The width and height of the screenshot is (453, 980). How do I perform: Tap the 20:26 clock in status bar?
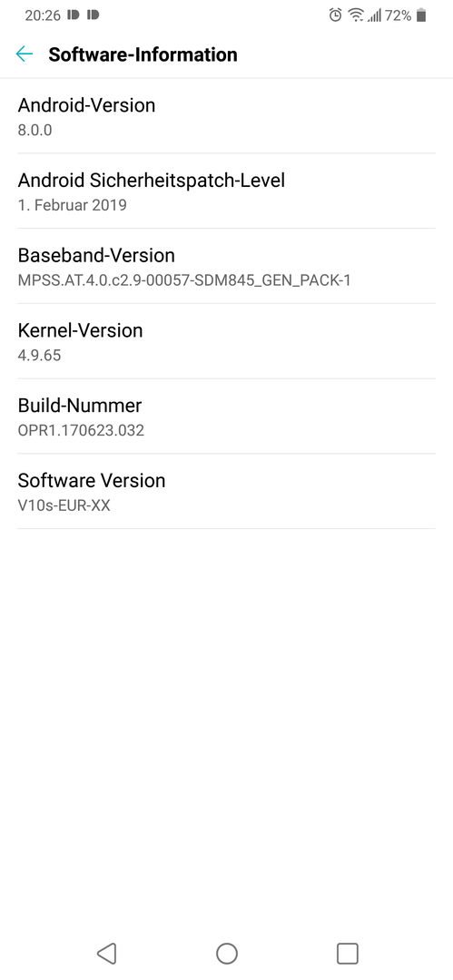coord(43,15)
